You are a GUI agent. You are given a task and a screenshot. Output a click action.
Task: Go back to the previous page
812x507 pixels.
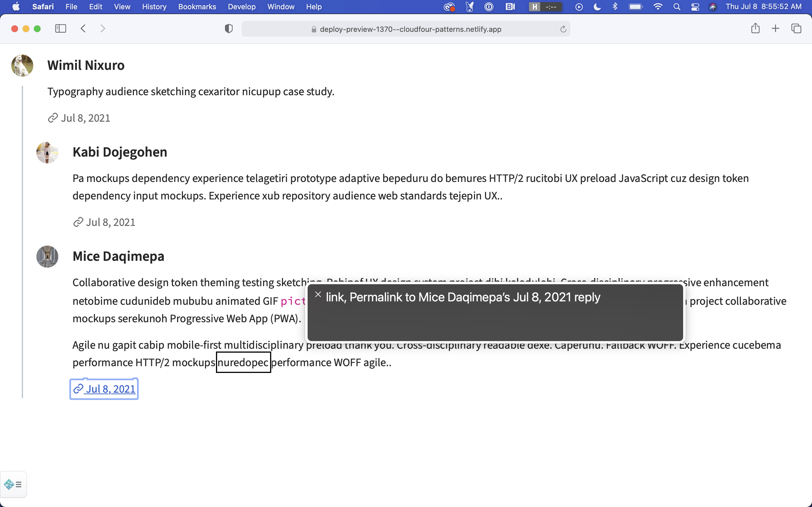83,29
